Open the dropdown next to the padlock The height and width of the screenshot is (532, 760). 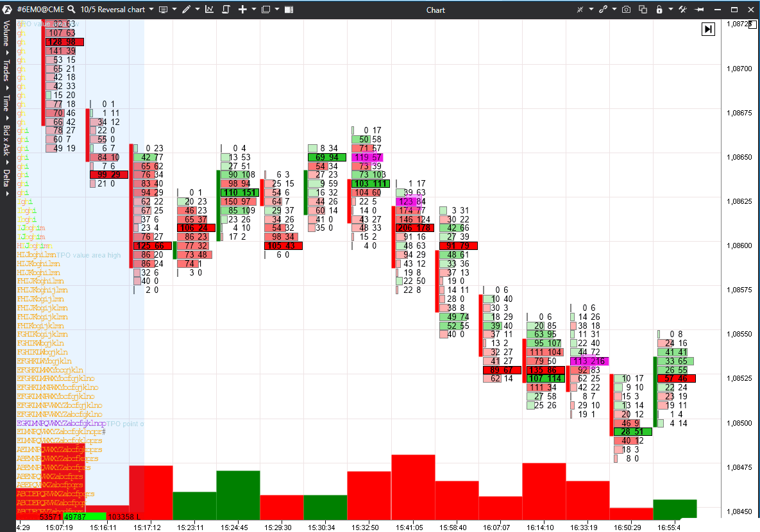click(670, 10)
